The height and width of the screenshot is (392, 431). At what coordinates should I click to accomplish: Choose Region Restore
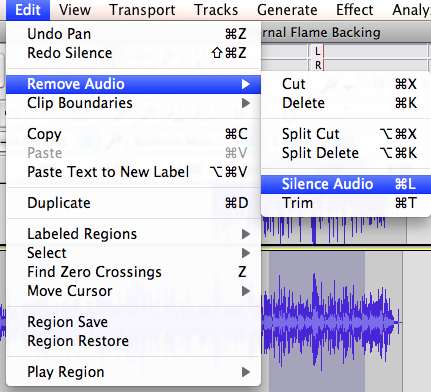pyautogui.click(x=133, y=341)
